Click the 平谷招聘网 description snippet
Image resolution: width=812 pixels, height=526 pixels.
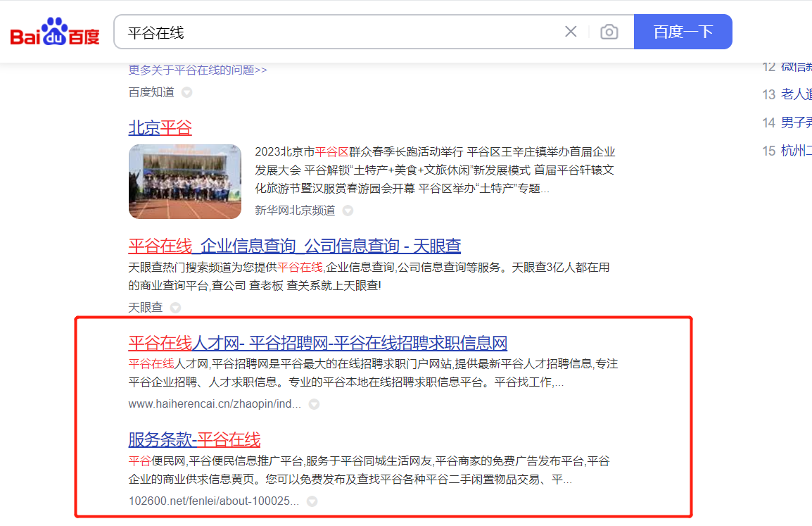point(373,373)
